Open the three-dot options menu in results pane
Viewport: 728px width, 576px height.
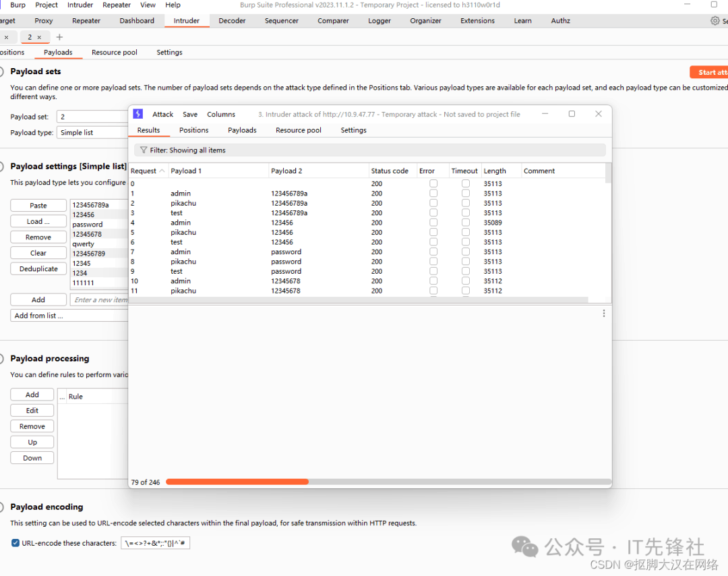click(x=603, y=313)
